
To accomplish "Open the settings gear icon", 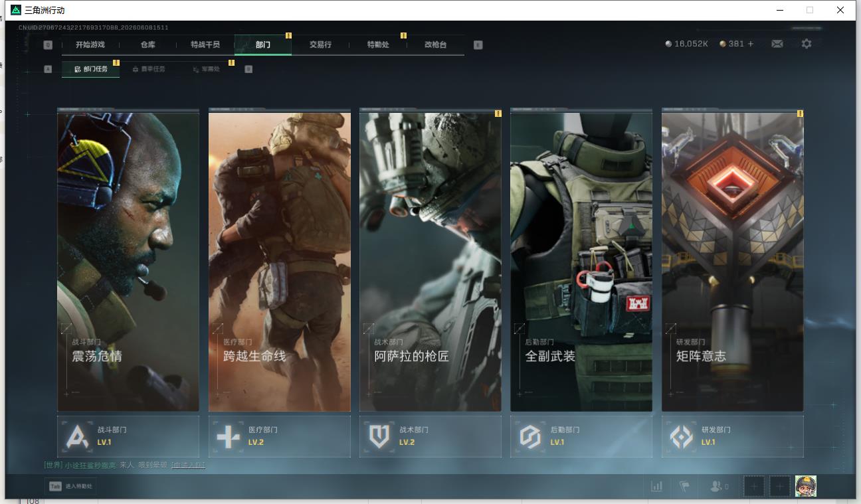I will pos(807,44).
